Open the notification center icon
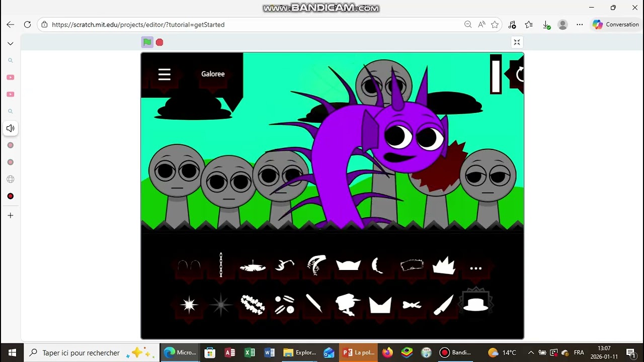 630,352
